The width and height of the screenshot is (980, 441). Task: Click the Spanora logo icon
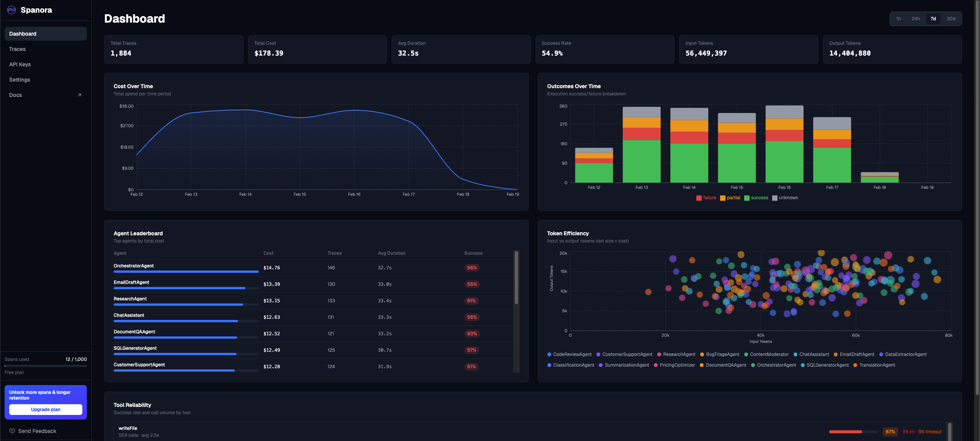(11, 10)
